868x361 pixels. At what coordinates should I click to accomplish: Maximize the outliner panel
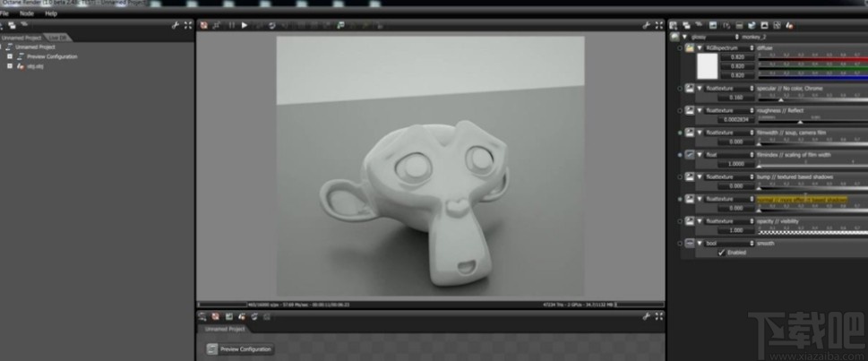[188, 25]
